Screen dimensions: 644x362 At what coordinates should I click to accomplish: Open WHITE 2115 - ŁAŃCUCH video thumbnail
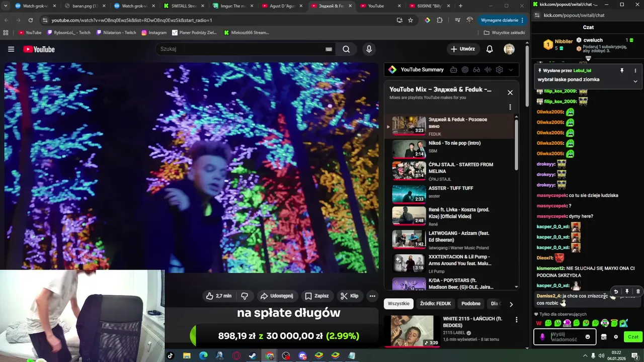412,330
